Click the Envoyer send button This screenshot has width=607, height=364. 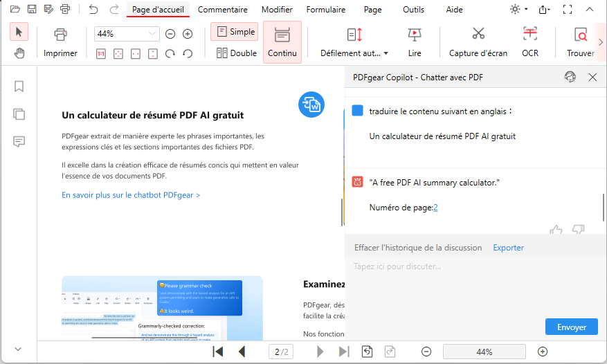pos(572,327)
